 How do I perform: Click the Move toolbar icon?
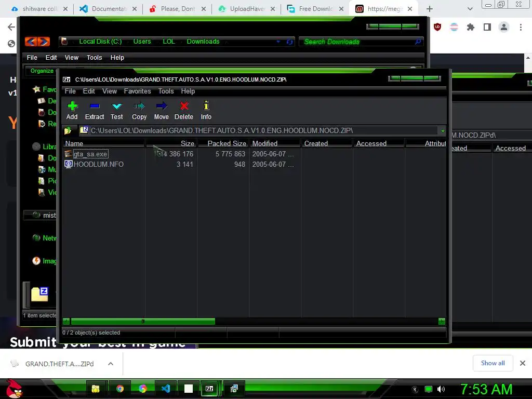[162, 106]
